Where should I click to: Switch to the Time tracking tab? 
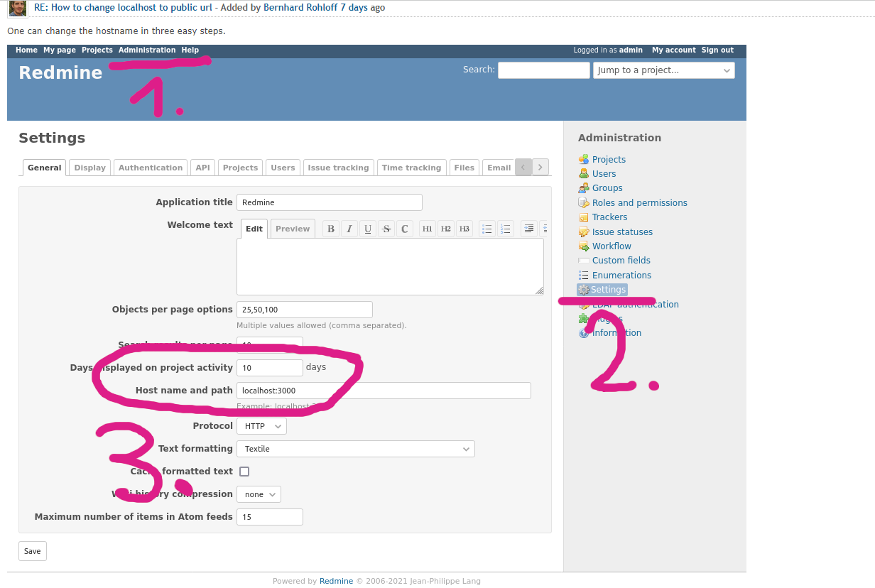412,168
